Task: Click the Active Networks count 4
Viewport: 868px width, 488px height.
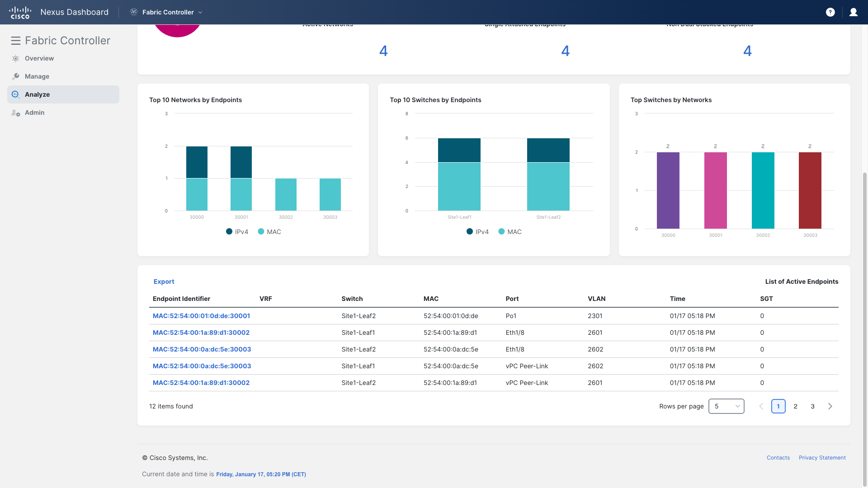Action: point(383,51)
